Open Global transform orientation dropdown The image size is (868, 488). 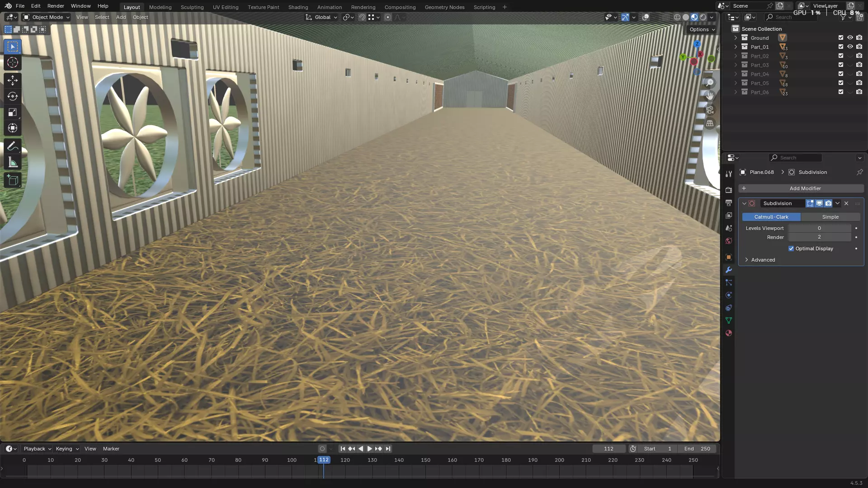[x=321, y=17]
